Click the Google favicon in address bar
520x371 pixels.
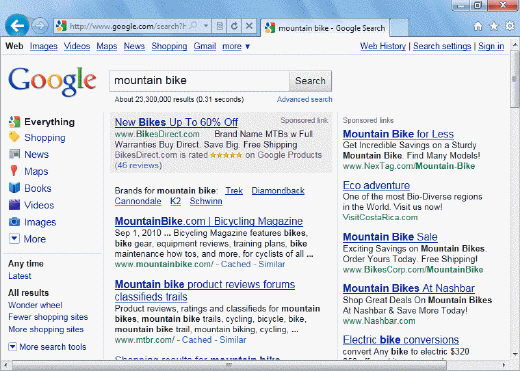pos(61,26)
